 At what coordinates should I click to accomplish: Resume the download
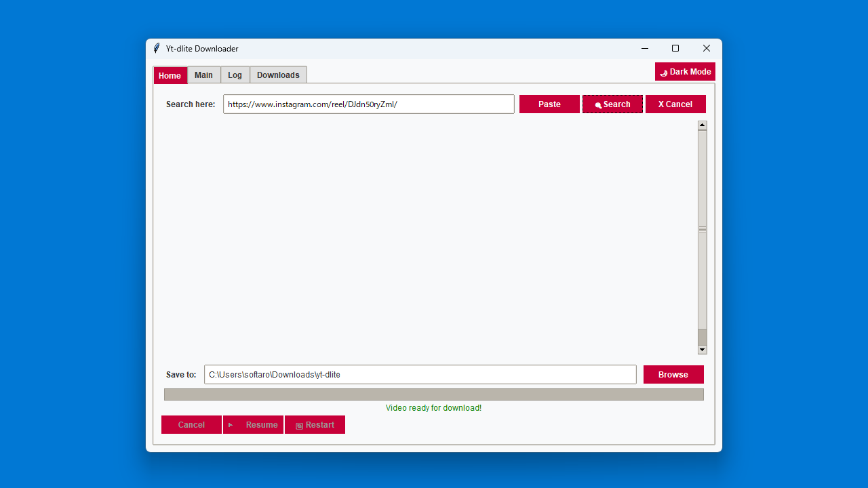click(x=253, y=425)
